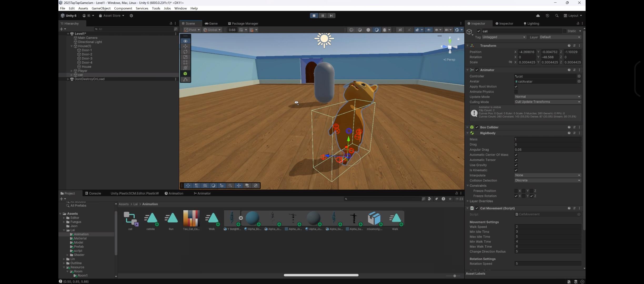Expand the Player object in Hierarchy
This screenshot has width=644, height=284.
pyautogui.click(x=72, y=71)
